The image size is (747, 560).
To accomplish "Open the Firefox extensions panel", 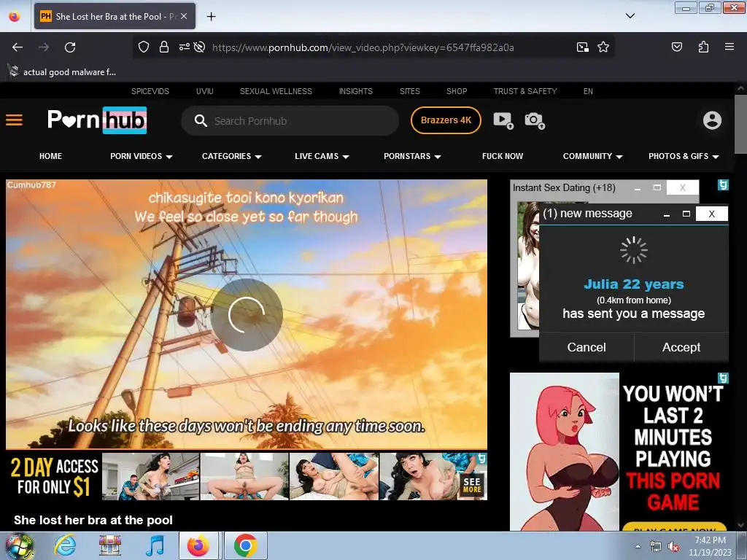I will click(703, 47).
